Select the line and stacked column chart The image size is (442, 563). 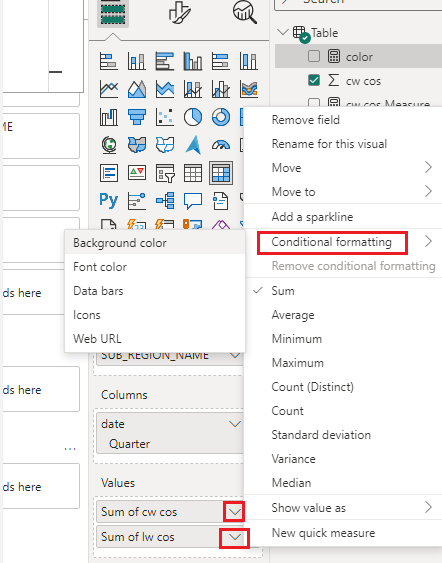click(193, 89)
